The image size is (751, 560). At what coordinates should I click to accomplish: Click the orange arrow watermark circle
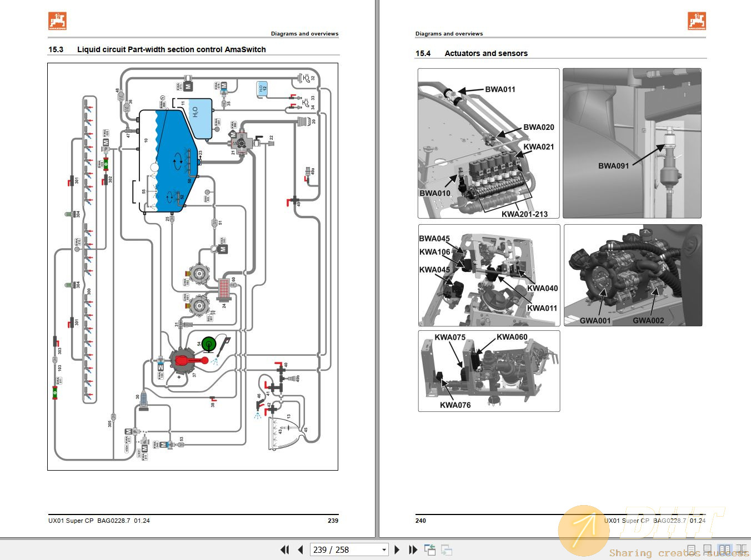[584, 530]
